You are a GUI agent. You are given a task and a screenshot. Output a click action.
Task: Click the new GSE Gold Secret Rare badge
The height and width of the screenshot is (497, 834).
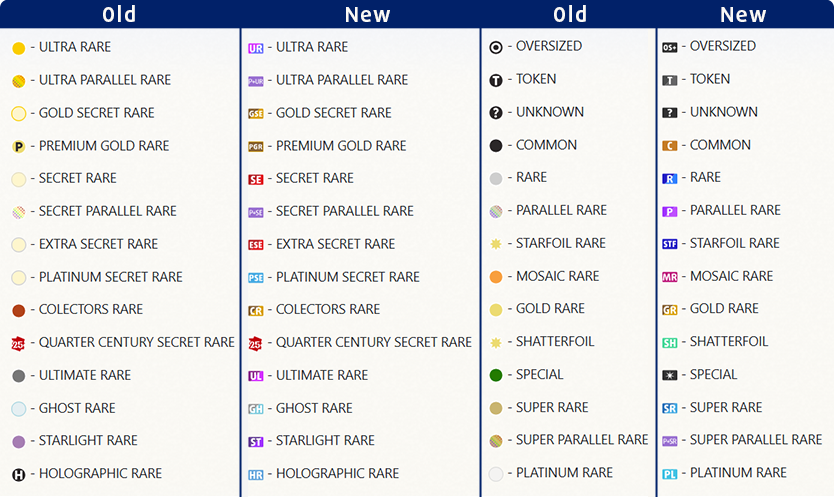(x=256, y=114)
